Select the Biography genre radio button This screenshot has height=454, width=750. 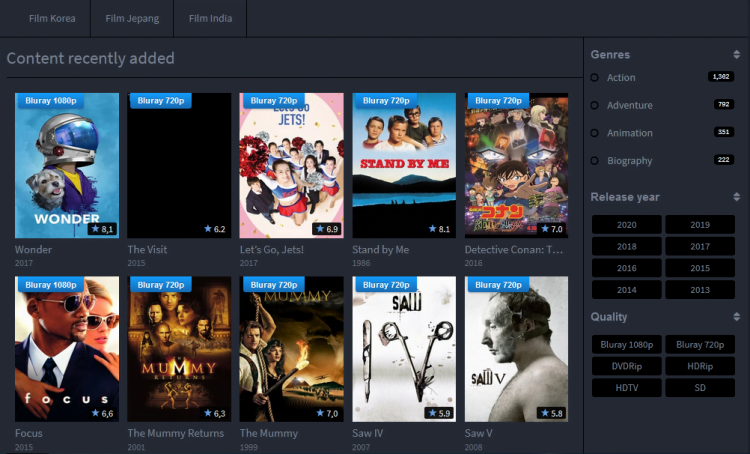coord(595,161)
